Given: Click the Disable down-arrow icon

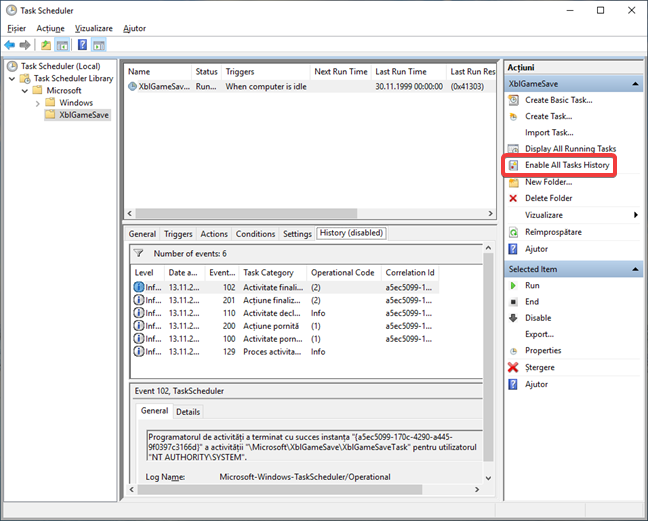Looking at the screenshot, I should (513, 318).
